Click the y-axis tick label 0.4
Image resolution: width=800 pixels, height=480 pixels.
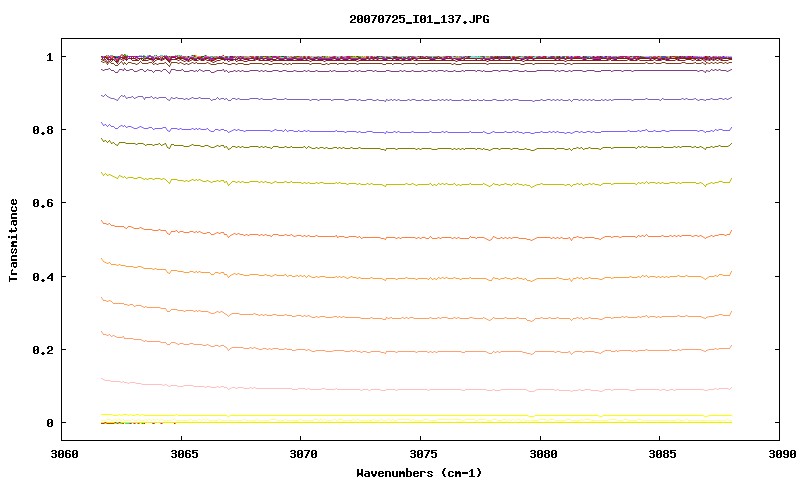pos(43,276)
